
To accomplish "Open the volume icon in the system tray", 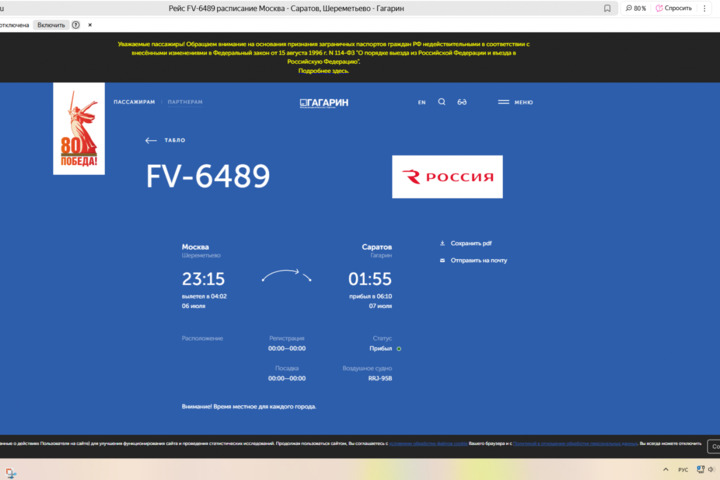I will (711, 469).
